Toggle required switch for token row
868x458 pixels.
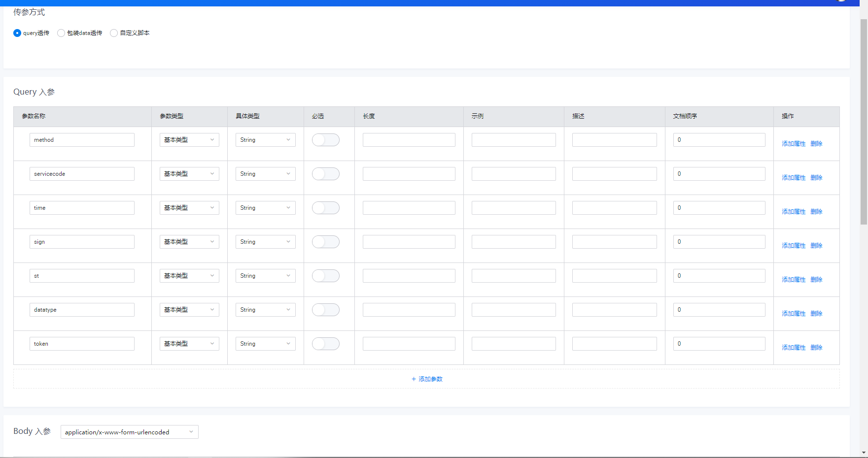click(x=326, y=344)
